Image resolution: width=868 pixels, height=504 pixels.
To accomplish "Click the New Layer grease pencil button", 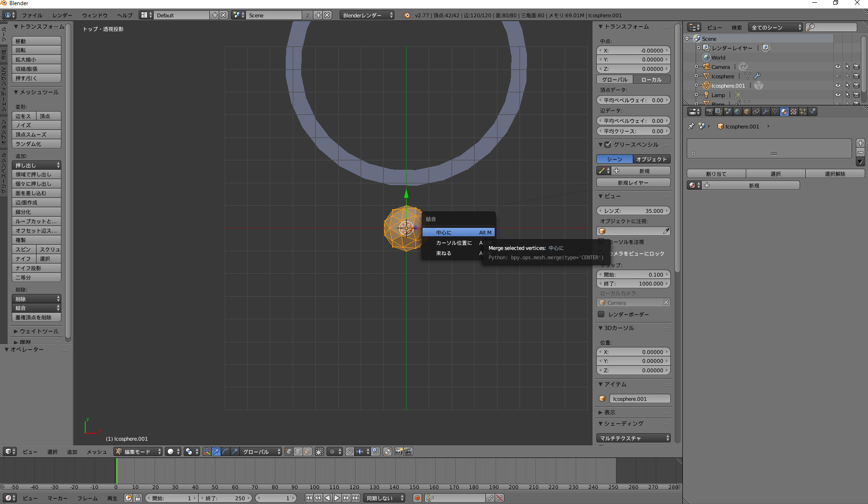I will 633,182.
